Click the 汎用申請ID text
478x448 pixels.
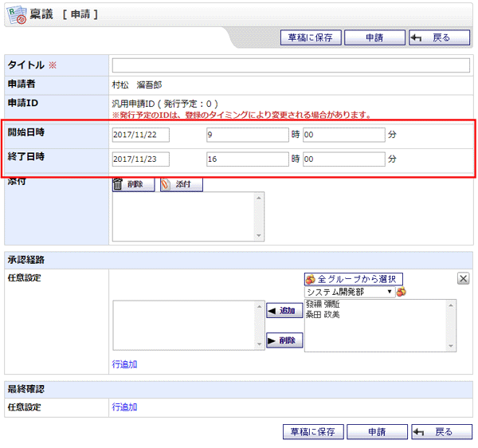(x=134, y=104)
